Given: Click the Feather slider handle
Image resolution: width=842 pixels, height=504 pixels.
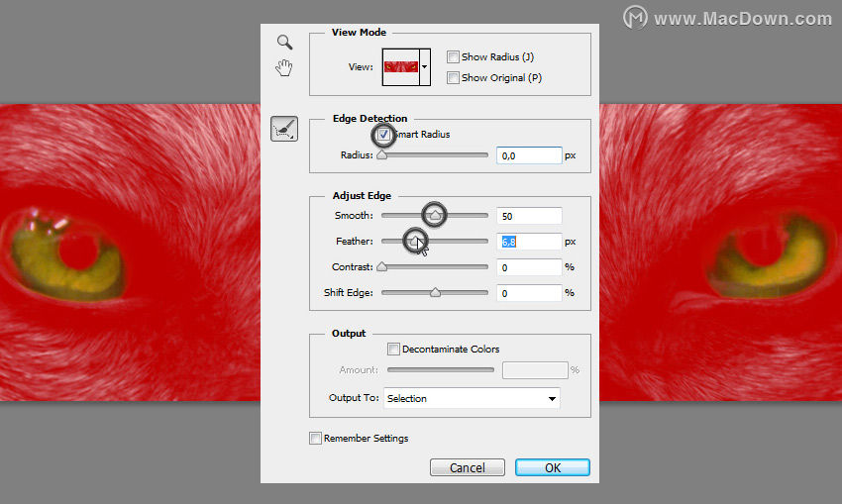Looking at the screenshot, I should click(x=414, y=241).
